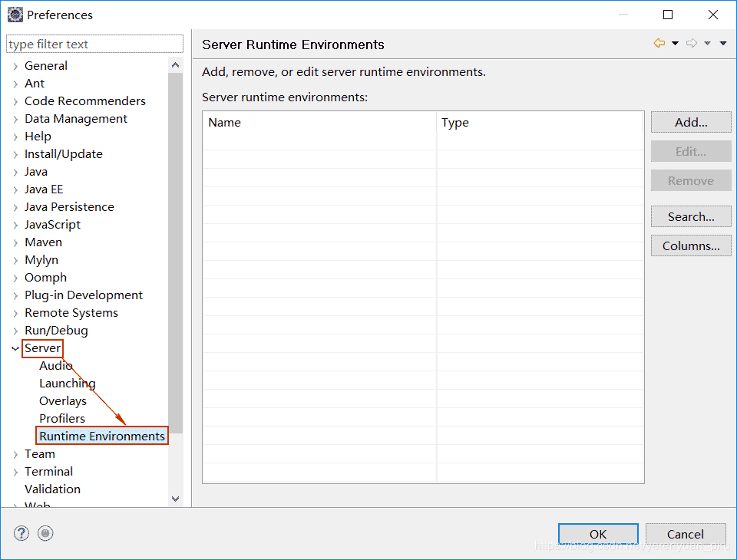Select Plug-in Development in the tree
Image resolution: width=737 pixels, height=560 pixels.
(x=84, y=295)
